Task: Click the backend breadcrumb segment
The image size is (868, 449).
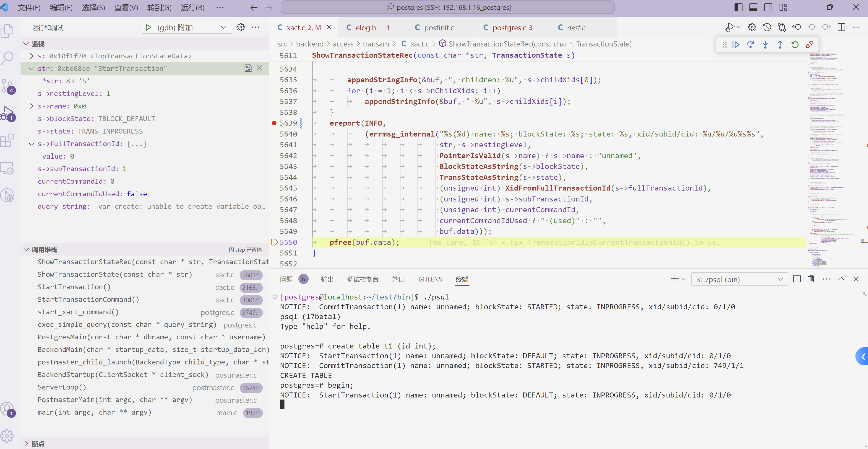Action: [310, 44]
